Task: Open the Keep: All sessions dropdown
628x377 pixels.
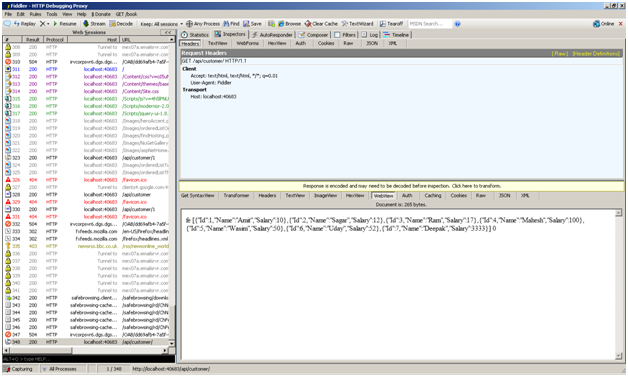Action: 161,24
